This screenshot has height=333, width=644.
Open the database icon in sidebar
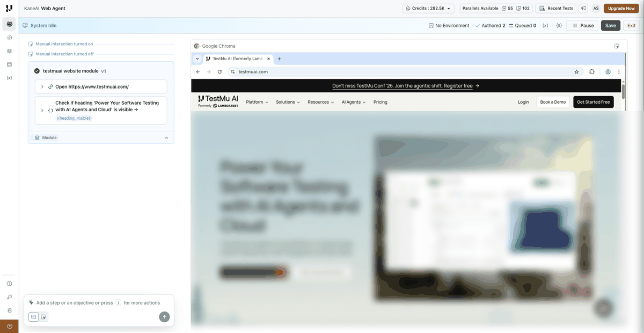tap(9, 64)
